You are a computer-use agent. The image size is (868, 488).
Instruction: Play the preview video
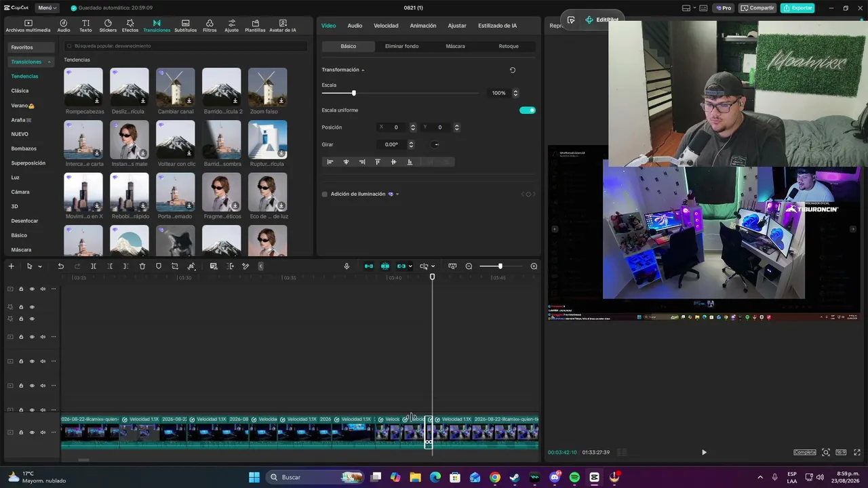(704, 452)
